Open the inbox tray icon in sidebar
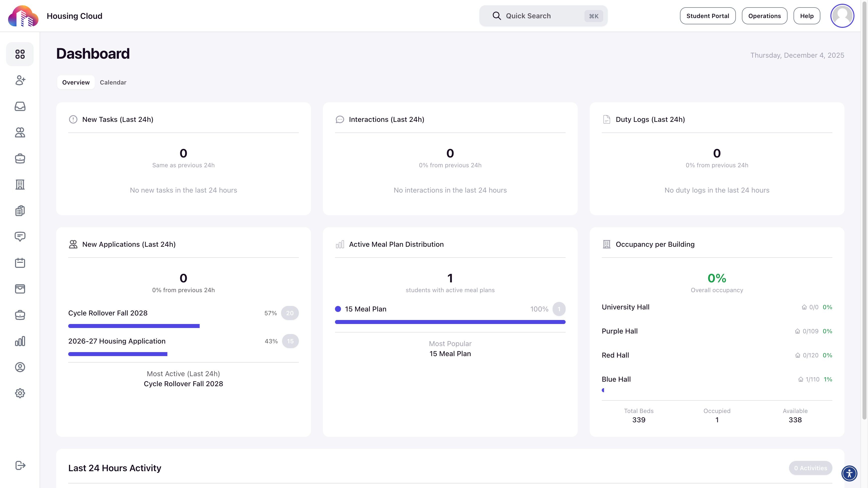 (20, 107)
